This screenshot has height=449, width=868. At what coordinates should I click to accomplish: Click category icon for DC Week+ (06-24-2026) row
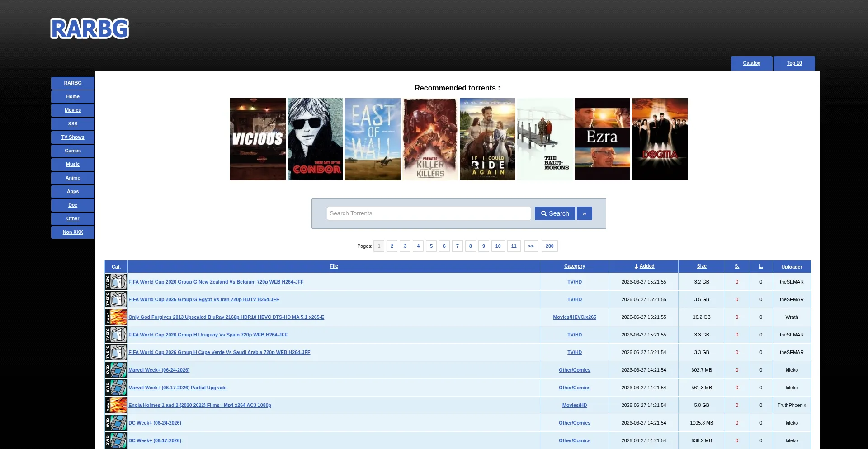pos(116,423)
